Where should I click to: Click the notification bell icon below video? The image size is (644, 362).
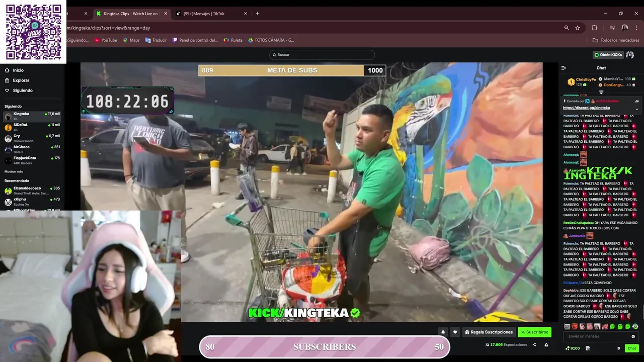tap(443, 332)
